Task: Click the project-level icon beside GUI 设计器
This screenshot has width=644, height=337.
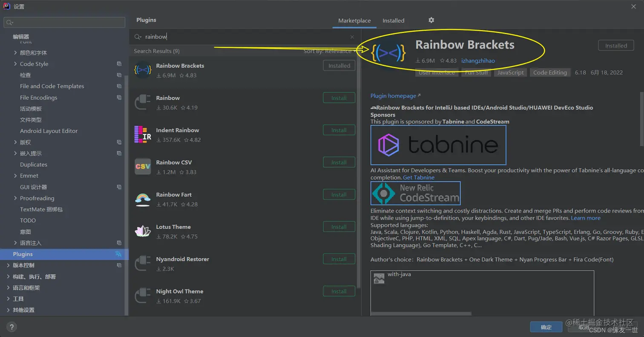Action: click(119, 187)
